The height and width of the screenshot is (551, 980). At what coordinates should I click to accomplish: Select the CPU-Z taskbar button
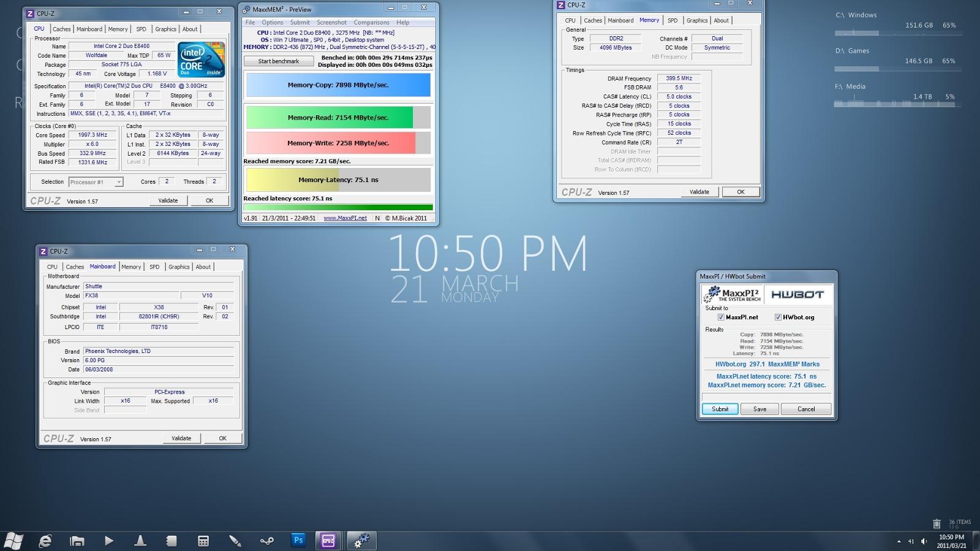(328, 541)
